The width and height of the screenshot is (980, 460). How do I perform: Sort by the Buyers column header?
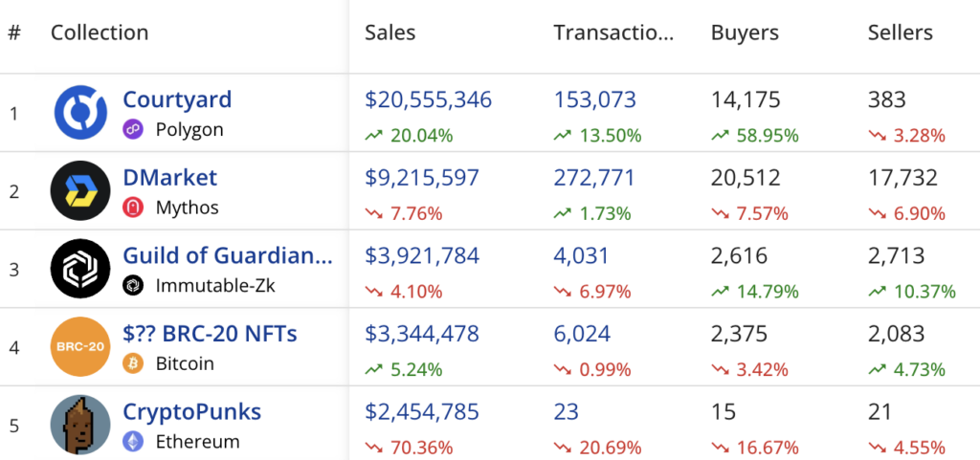coord(745,33)
